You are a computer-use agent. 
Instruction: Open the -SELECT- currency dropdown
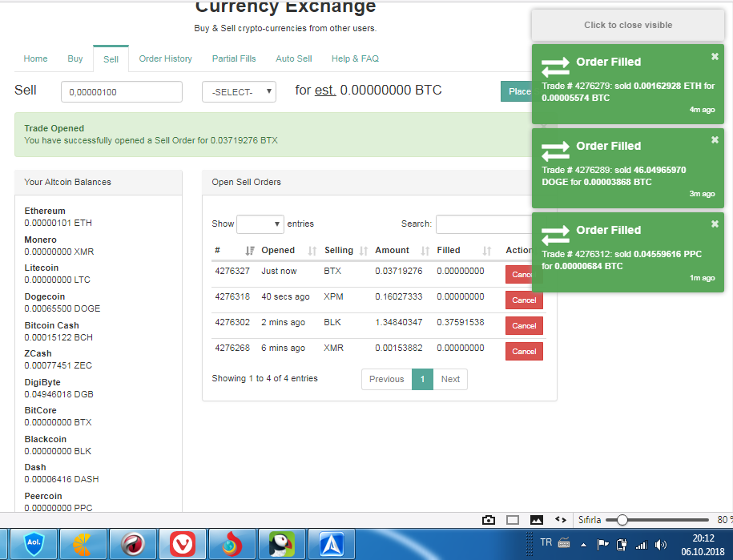tap(239, 91)
